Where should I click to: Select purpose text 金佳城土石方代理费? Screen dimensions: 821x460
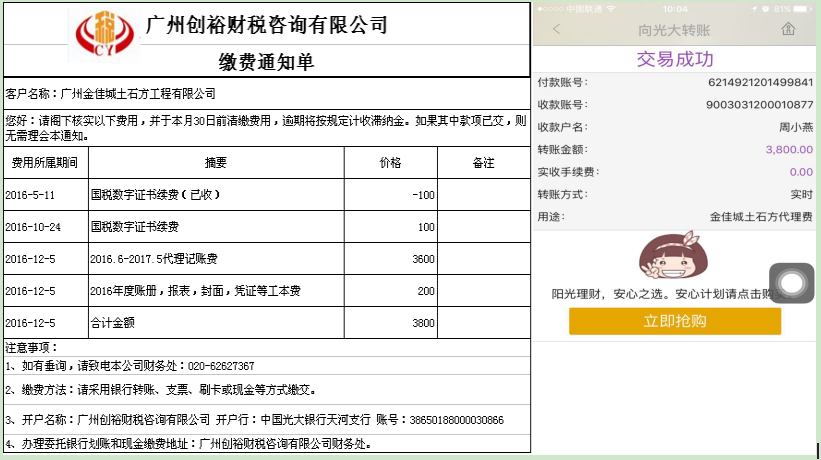pos(761,217)
